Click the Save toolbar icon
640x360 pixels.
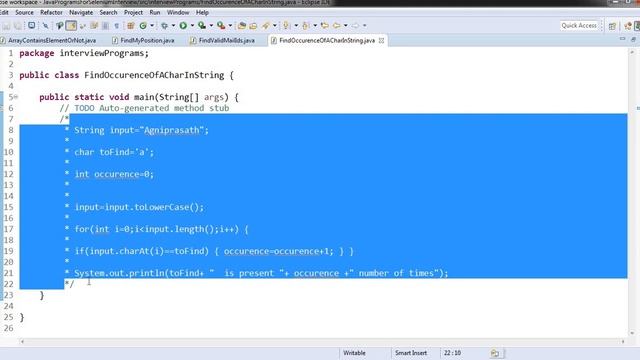7,26
